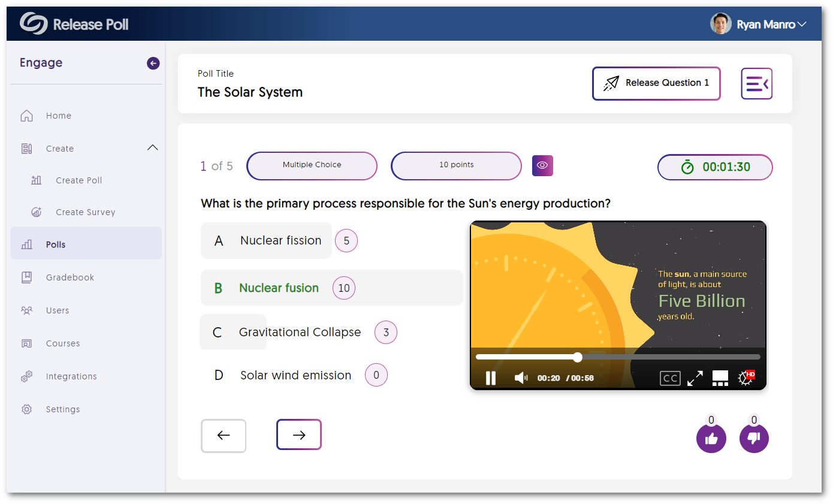This screenshot has width=833, height=504.
Task: Click the Release Question 1 button
Action: coord(656,83)
